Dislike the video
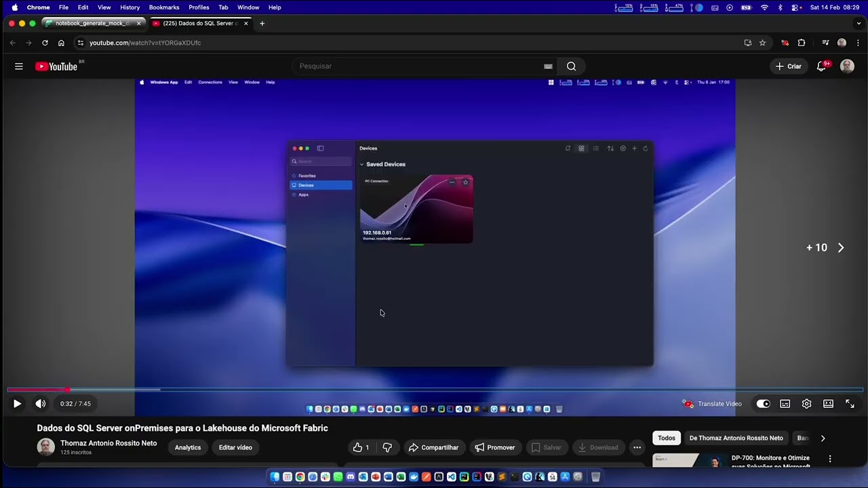 tap(387, 447)
